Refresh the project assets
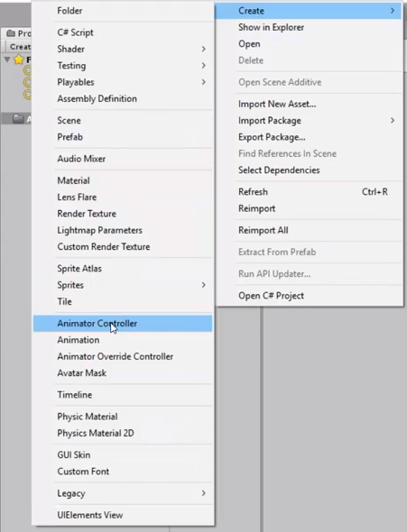This screenshot has width=407, height=532. (309, 192)
